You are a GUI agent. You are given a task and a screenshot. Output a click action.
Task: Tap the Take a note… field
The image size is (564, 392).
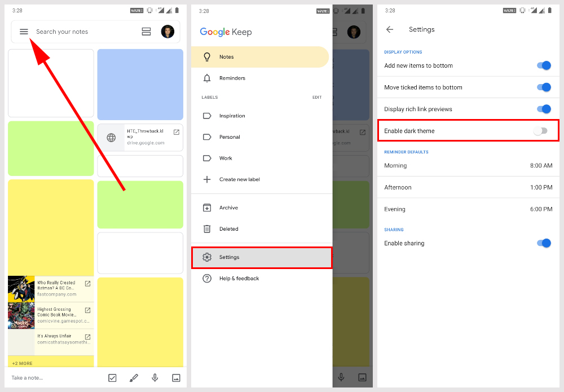click(27, 377)
